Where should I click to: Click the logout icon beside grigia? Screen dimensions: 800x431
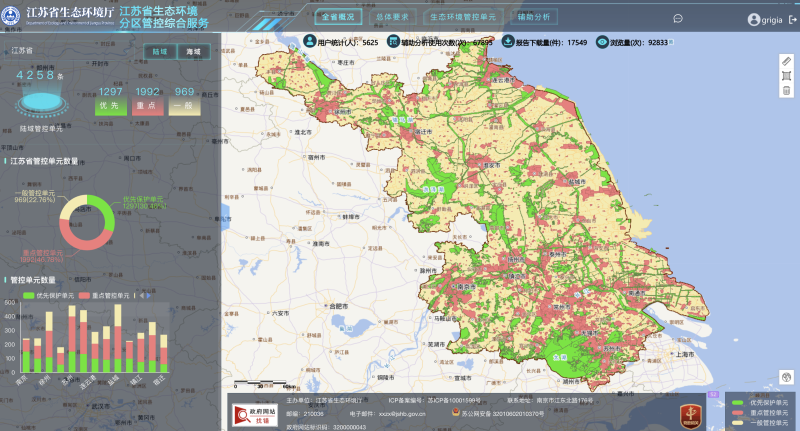point(792,19)
